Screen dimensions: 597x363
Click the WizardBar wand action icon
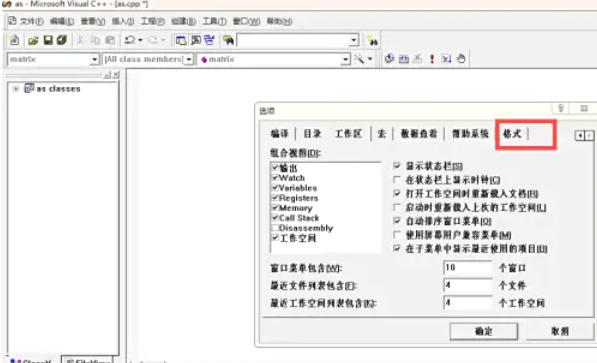point(359,59)
